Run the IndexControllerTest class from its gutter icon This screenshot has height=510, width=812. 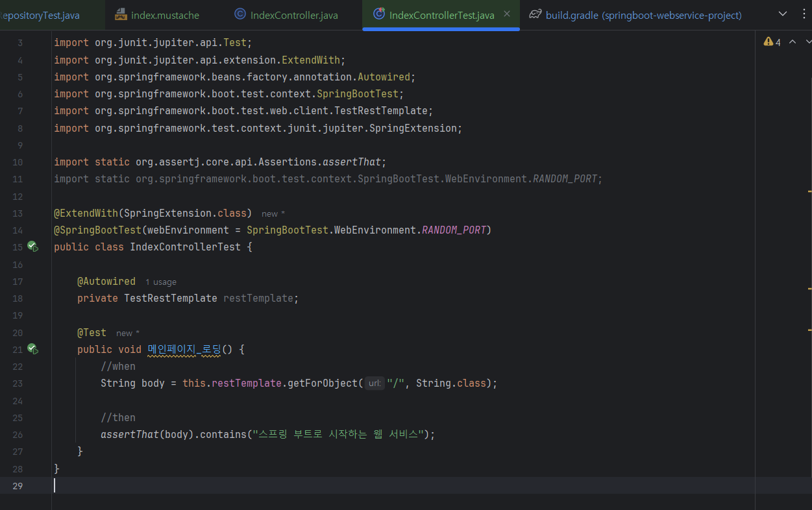(33, 247)
